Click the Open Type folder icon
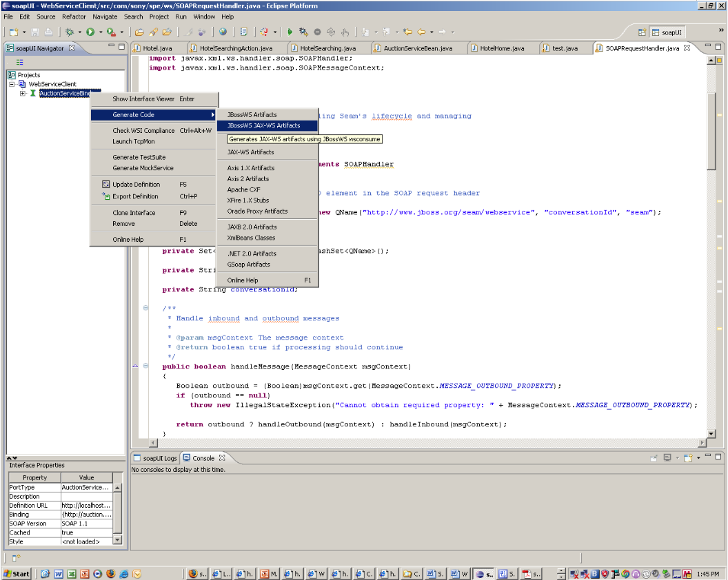 (x=139, y=32)
